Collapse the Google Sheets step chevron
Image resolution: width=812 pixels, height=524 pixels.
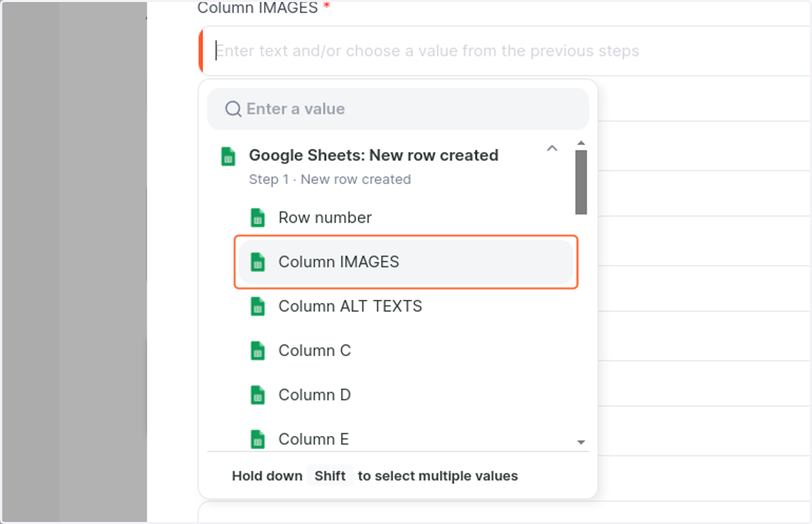[552, 148]
